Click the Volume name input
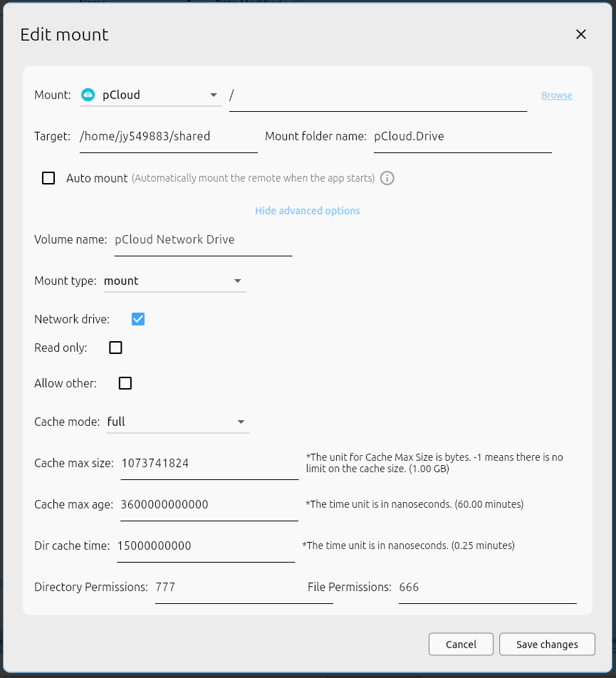The height and width of the screenshot is (678, 616). pyautogui.click(x=203, y=239)
